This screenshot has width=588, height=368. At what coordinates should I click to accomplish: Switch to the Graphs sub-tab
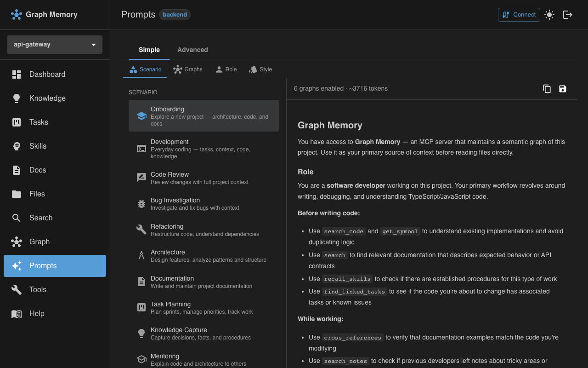(x=187, y=69)
